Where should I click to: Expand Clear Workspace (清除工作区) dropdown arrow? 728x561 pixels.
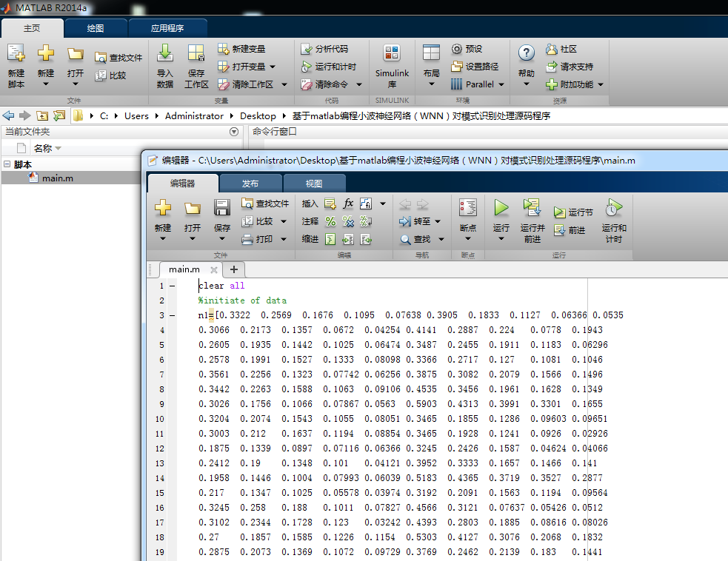(284, 84)
